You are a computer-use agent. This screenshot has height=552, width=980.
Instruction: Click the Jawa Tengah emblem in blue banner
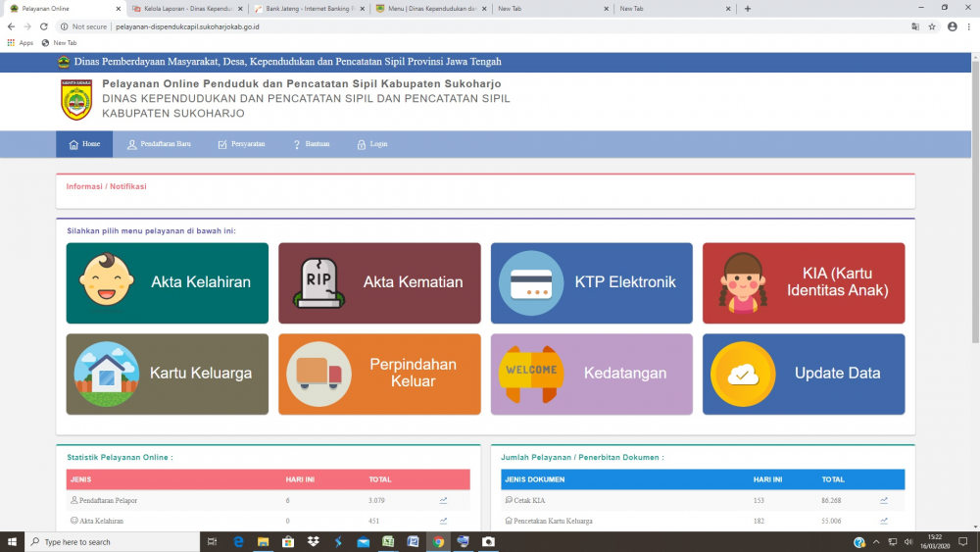[x=64, y=61]
